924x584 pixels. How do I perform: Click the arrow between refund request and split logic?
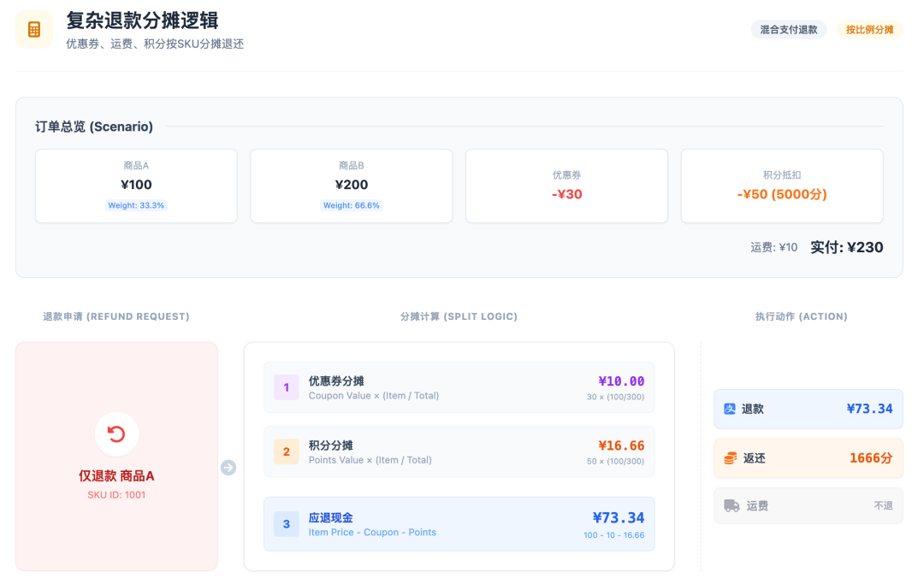coord(228,467)
